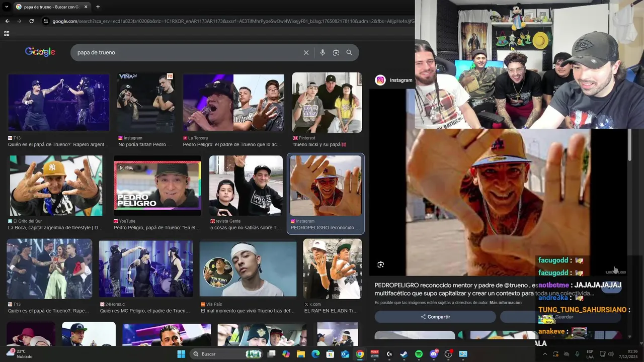The image size is (644, 362).
Task: Show hidden system tray icons
Action: coord(544,354)
